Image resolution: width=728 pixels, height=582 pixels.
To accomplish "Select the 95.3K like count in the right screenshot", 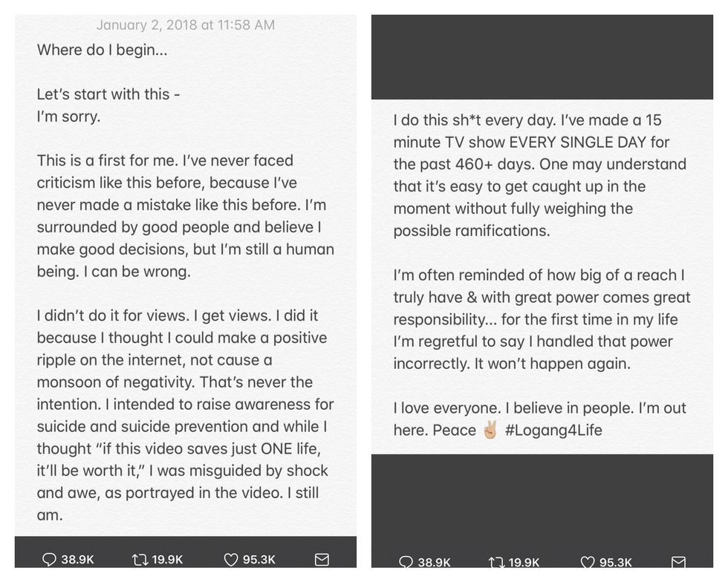I will (616, 562).
